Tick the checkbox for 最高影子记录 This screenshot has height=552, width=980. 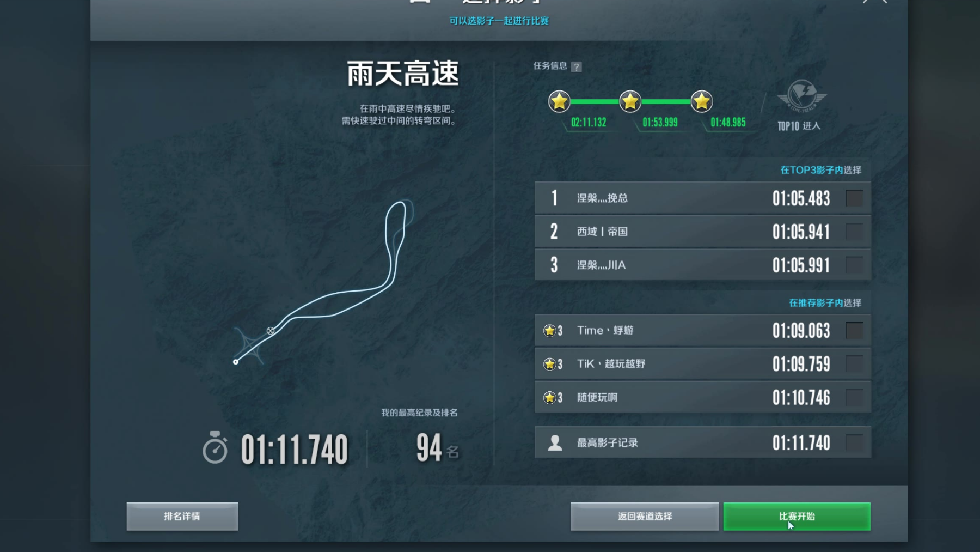coord(854,442)
